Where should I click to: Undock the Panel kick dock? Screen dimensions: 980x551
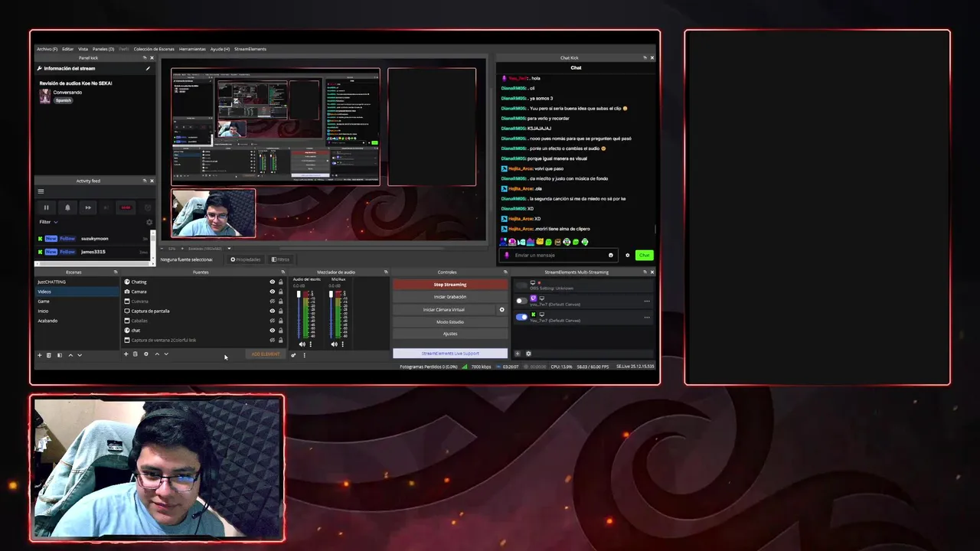tap(144, 57)
